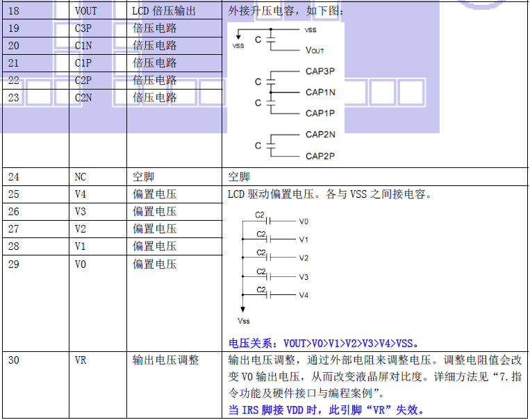The image size is (530, 420).
Task: Click the blue '电压关系' voltage relation line
Action: [324, 344]
